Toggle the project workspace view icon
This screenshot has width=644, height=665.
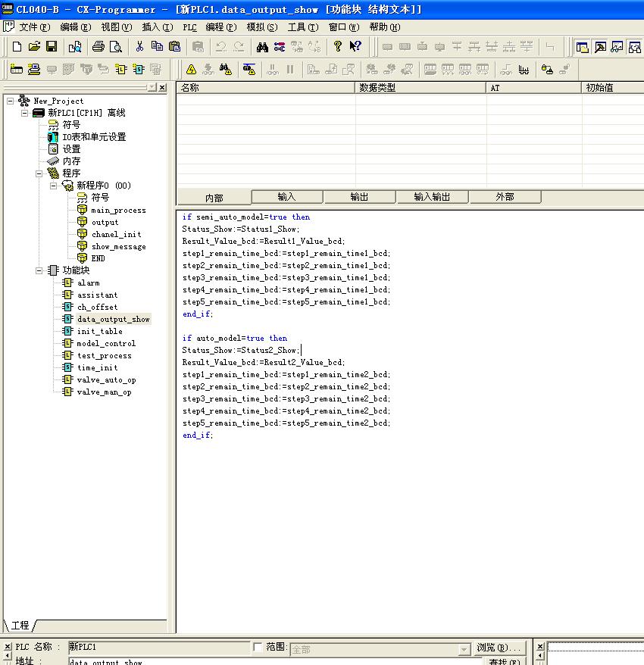582,47
